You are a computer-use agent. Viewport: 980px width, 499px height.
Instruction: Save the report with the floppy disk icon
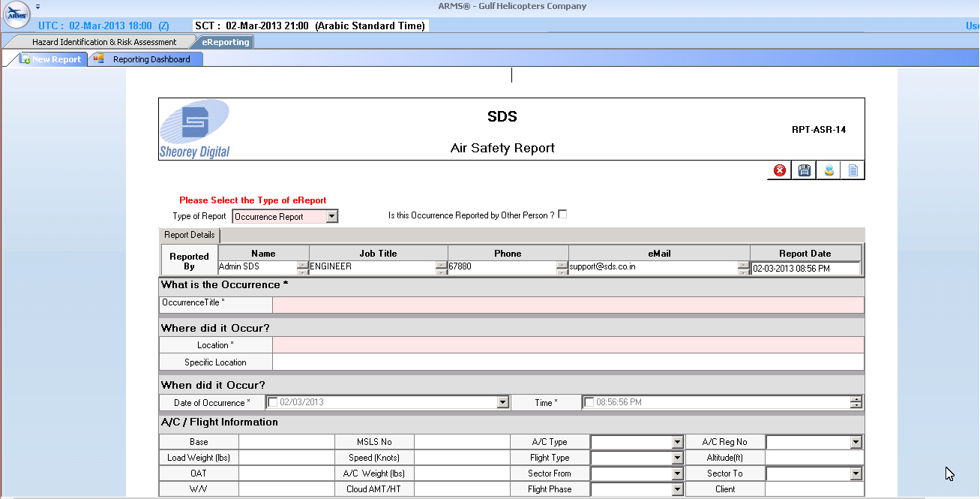[805, 171]
